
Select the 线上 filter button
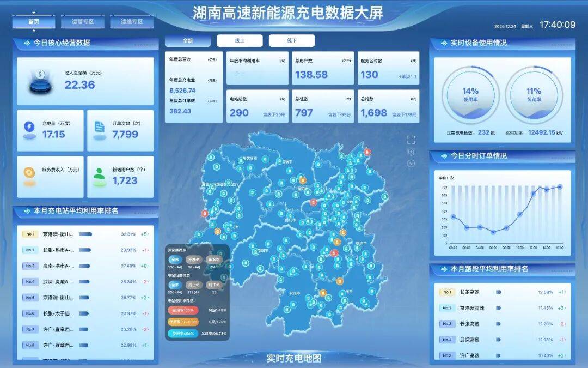point(240,41)
